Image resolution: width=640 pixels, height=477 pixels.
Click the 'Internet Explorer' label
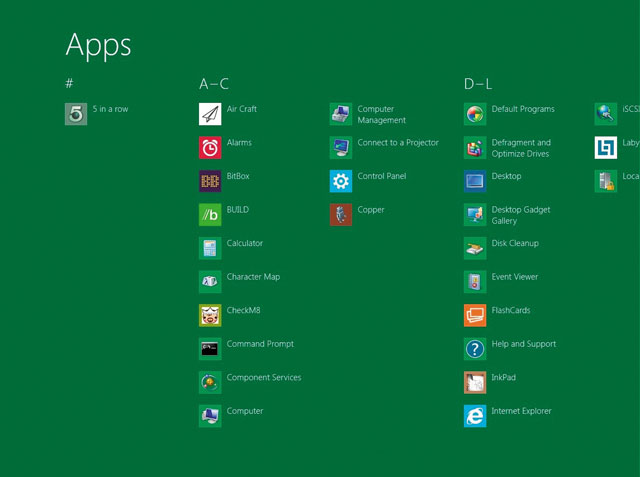click(x=522, y=411)
